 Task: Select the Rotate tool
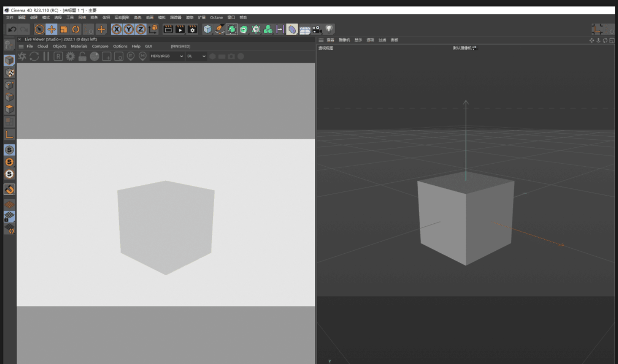[76, 29]
